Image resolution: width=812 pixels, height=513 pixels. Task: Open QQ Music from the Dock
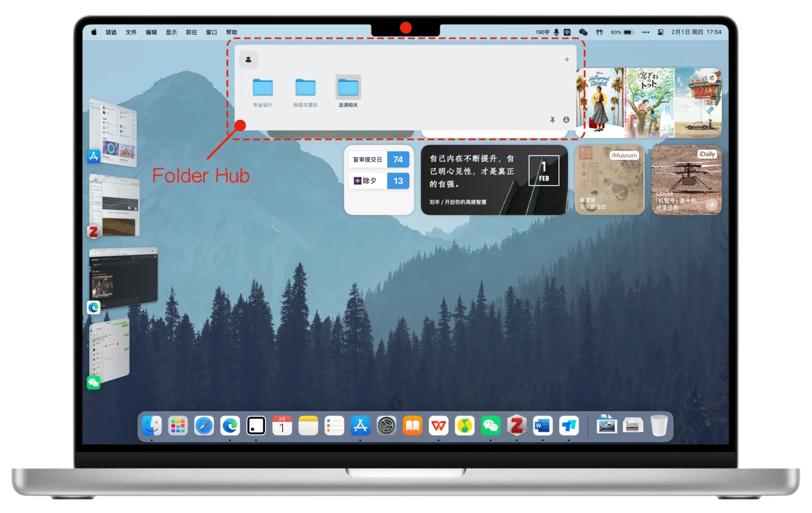click(464, 426)
